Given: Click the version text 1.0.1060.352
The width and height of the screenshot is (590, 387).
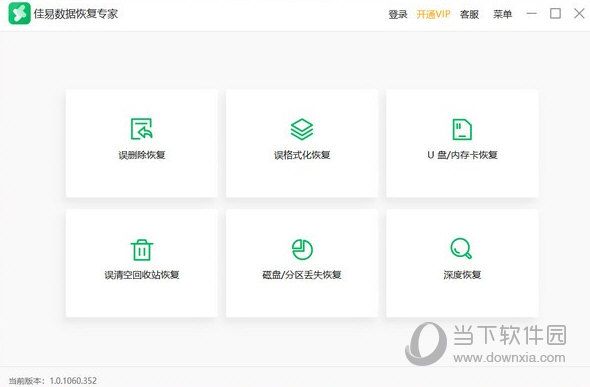Looking at the screenshot, I should pyautogui.click(x=73, y=381).
